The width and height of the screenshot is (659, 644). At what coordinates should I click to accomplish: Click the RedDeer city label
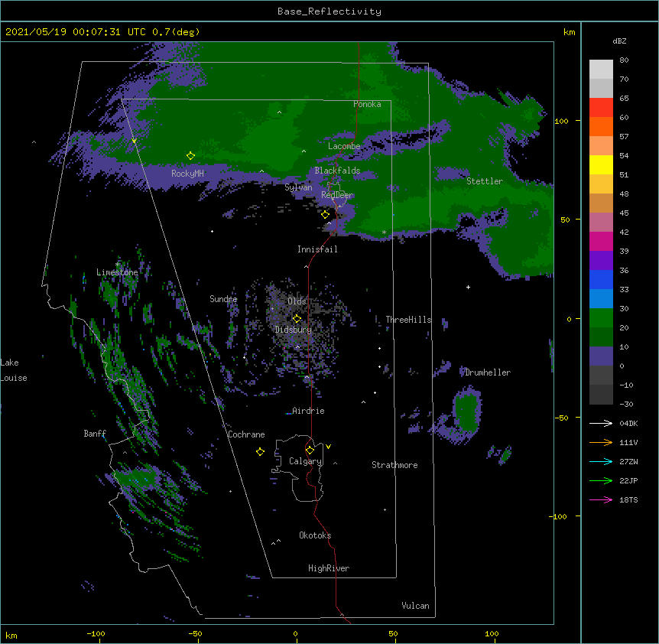click(x=337, y=195)
